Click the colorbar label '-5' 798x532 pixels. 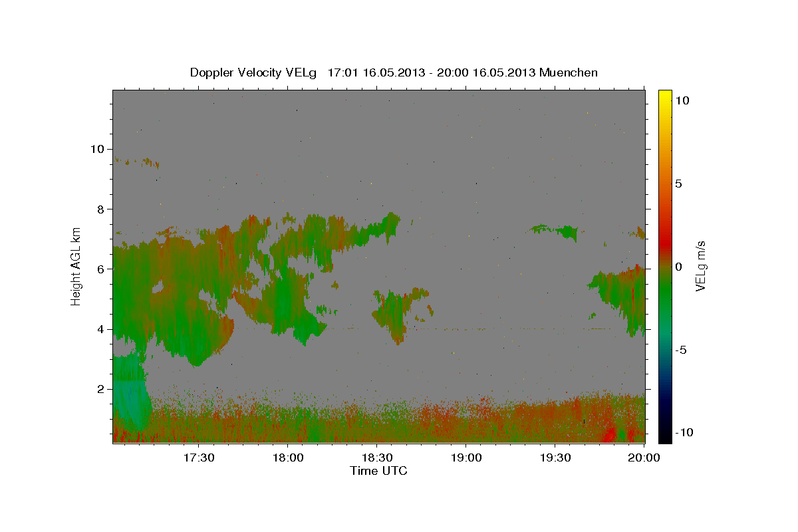680,350
